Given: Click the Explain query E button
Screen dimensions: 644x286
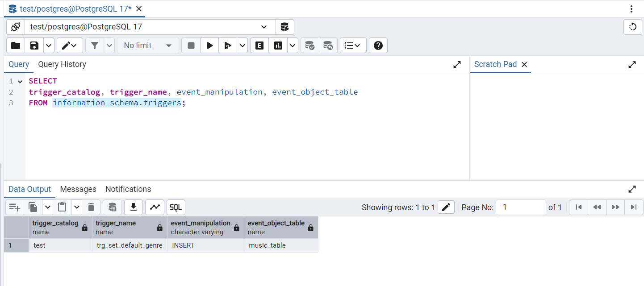Looking at the screenshot, I should click(259, 46).
